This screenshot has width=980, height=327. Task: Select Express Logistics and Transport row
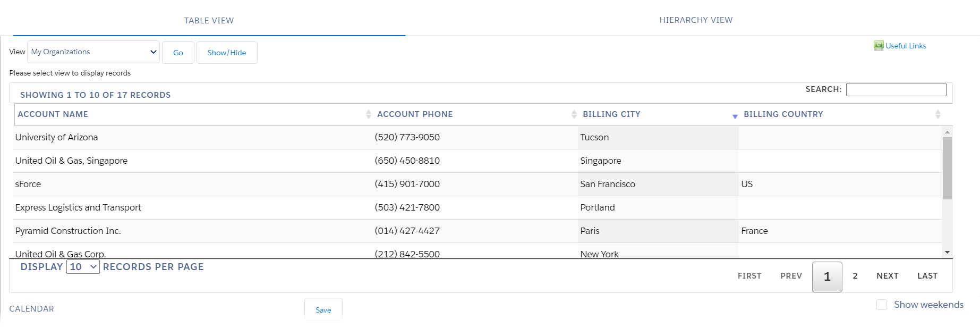click(477, 207)
